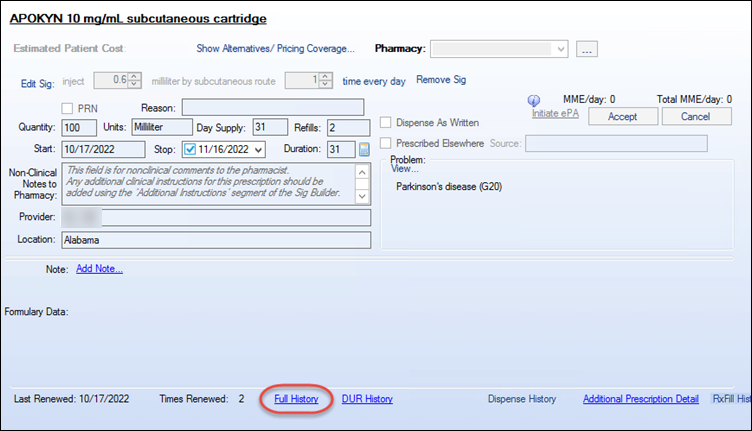Click Last Renewed: 10/17/2022 text
This screenshot has height=431, width=752.
tap(71, 399)
